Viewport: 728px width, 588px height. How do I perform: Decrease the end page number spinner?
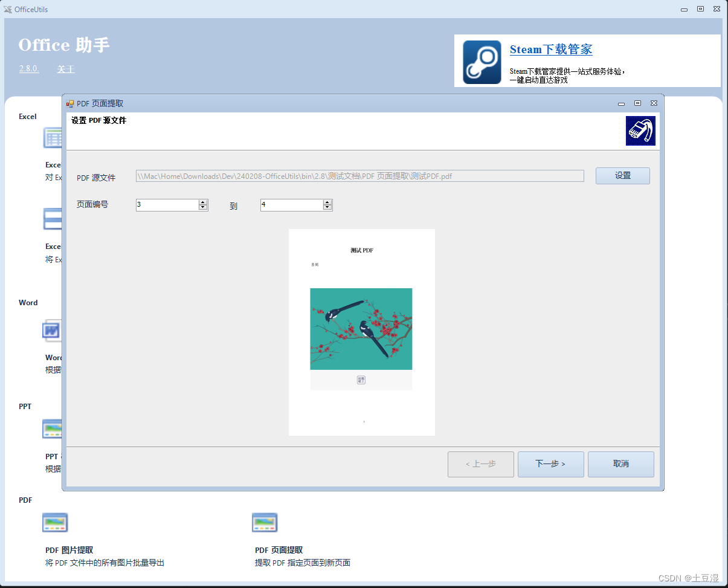click(x=327, y=208)
